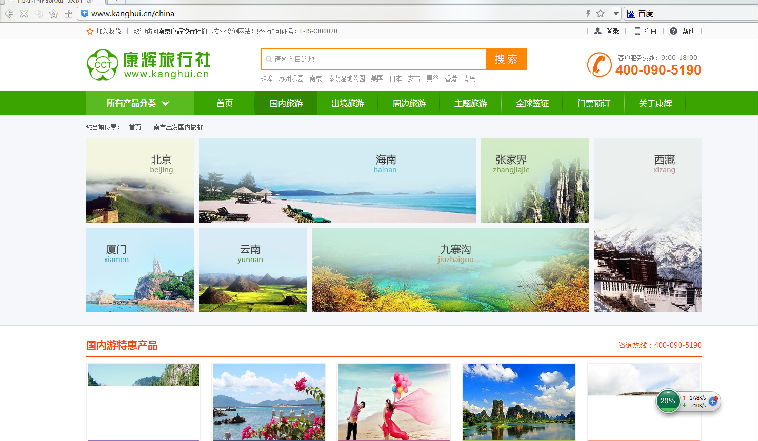Click the red hotline text beside section heading
The width and height of the screenshot is (758, 441).
click(x=660, y=345)
